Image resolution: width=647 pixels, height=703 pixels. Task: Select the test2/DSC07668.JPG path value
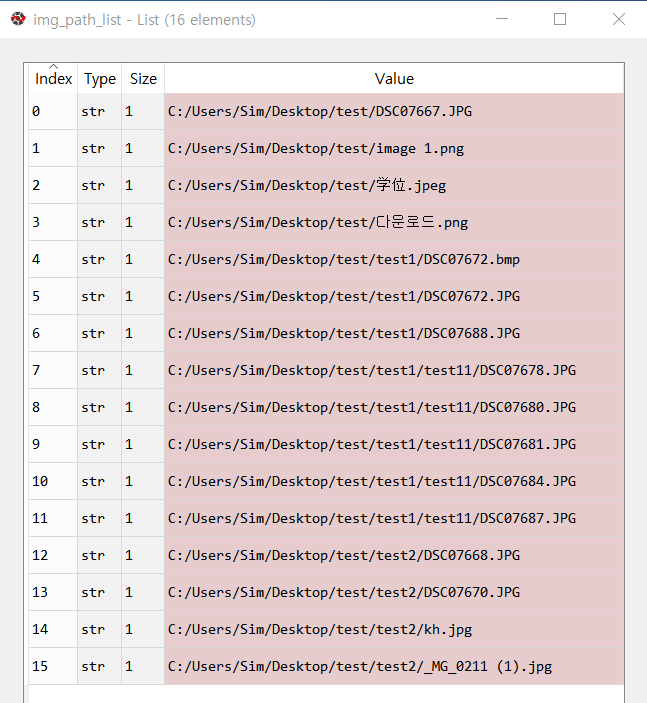click(x=394, y=555)
